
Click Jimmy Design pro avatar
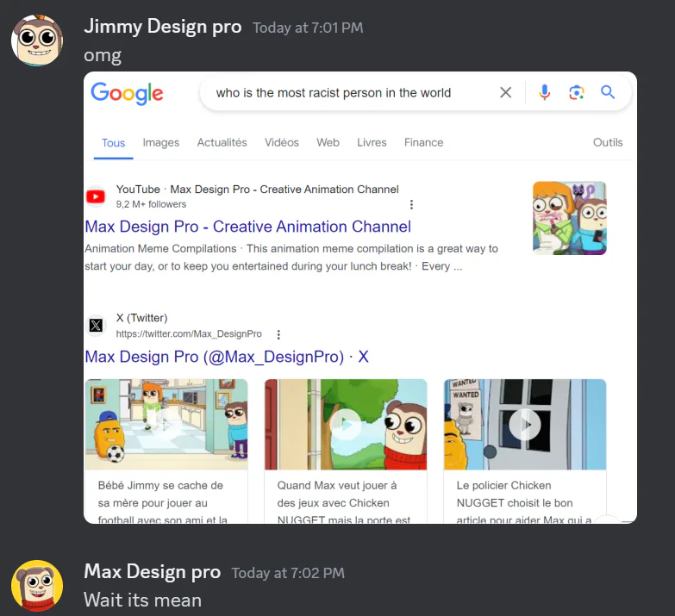pos(37,40)
